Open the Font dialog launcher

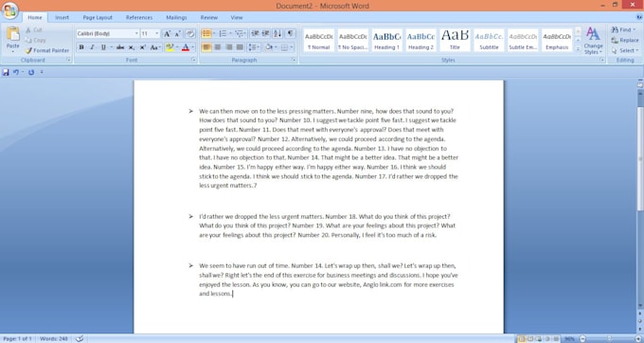193,60
